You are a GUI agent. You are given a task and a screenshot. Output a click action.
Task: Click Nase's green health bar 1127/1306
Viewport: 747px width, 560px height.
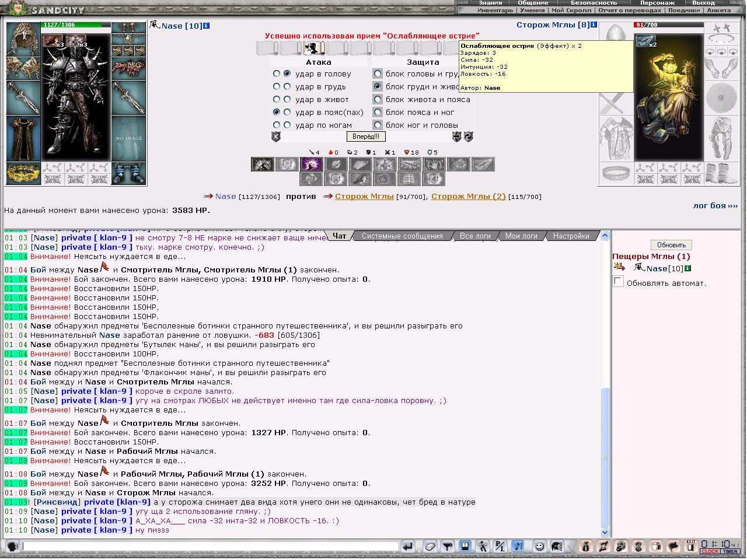coord(76,25)
